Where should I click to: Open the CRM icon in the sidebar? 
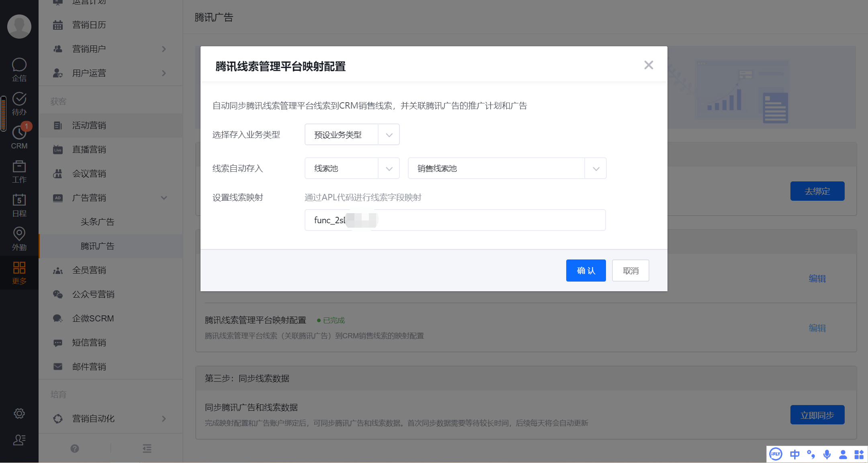19,137
